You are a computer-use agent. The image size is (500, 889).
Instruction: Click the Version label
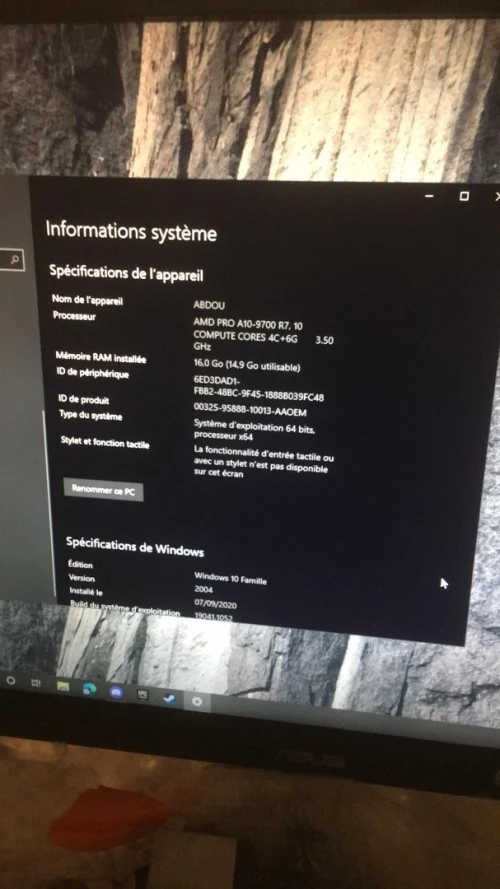[82, 578]
